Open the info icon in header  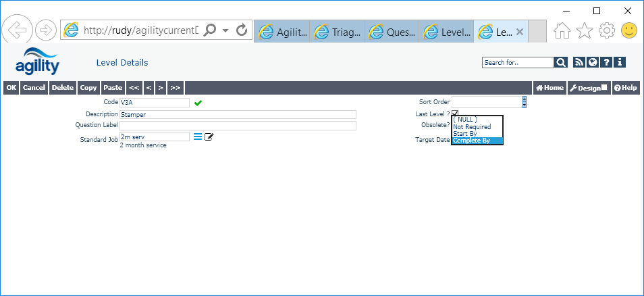pos(620,62)
